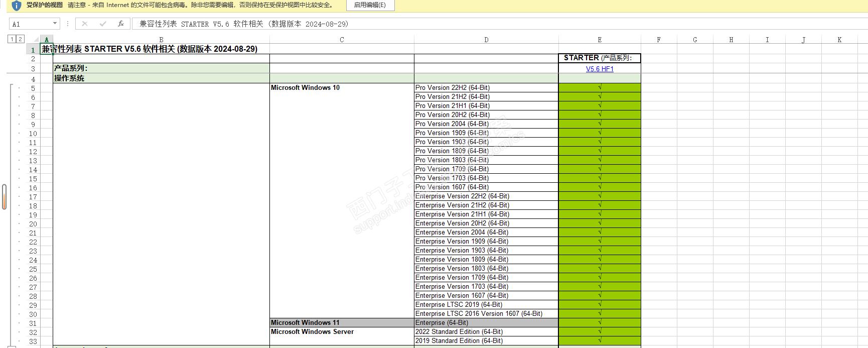Click the Microsoft Windows Server cell
Image resolution: width=868 pixels, height=348 pixels.
342,331
